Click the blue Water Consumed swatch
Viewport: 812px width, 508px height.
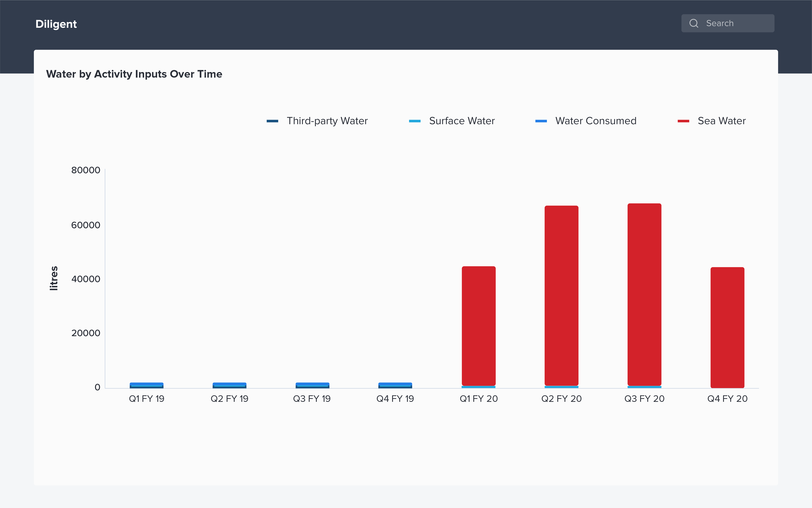[x=541, y=121]
